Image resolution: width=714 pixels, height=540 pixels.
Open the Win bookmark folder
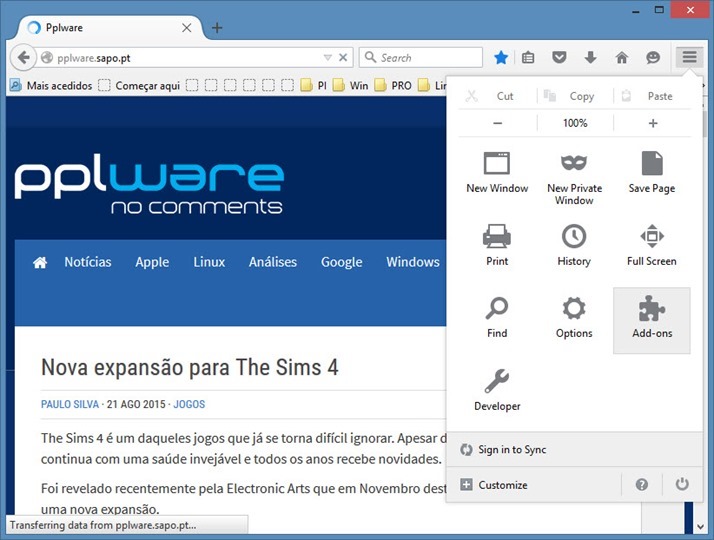(350, 85)
